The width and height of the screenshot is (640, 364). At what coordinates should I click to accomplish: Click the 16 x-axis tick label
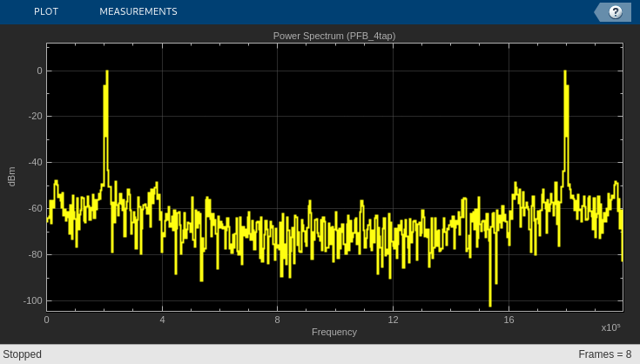click(x=509, y=320)
